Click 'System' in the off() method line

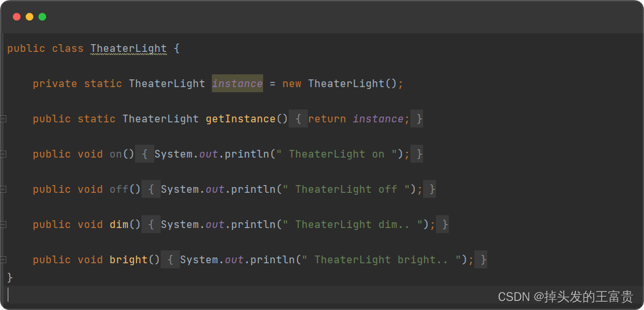(180, 189)
